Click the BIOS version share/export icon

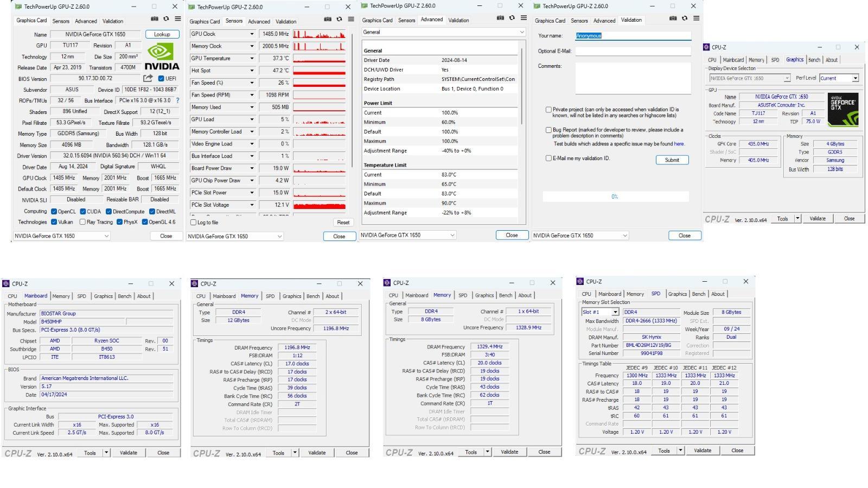tap(148, 78)
